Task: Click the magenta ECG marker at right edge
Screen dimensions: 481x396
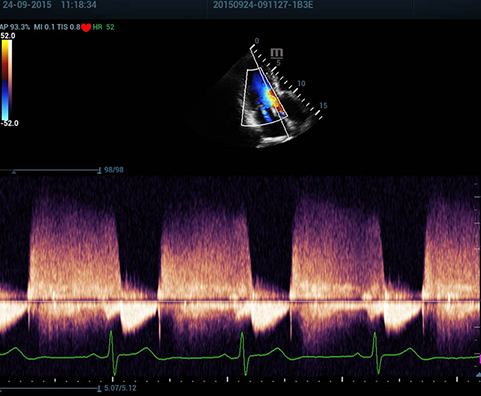Action: 480,359
